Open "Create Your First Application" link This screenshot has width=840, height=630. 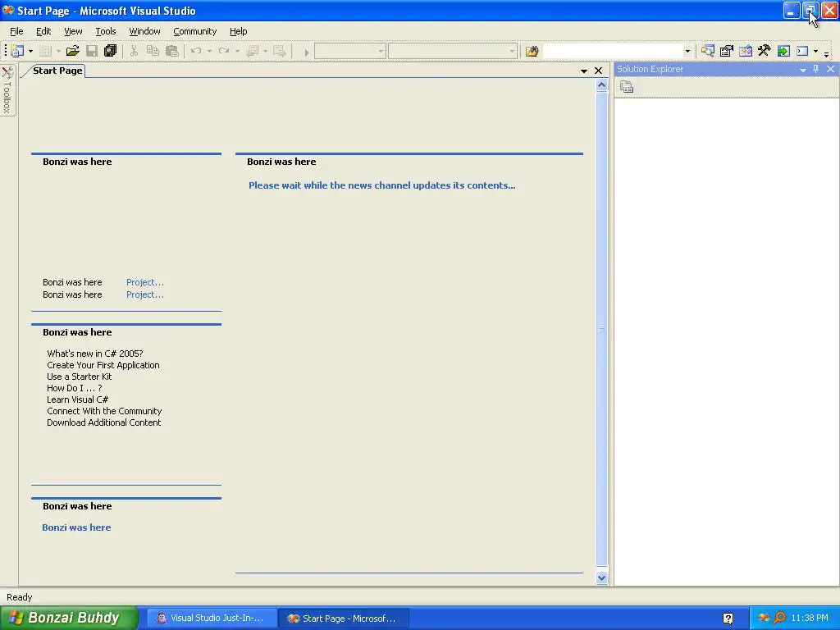(103, 365)
